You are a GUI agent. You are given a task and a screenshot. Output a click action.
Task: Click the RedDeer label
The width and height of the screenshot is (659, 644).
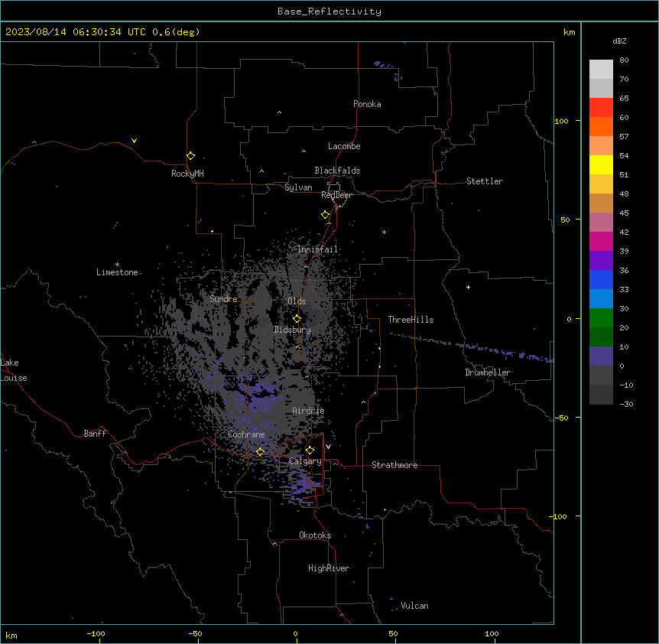[336, 195]
